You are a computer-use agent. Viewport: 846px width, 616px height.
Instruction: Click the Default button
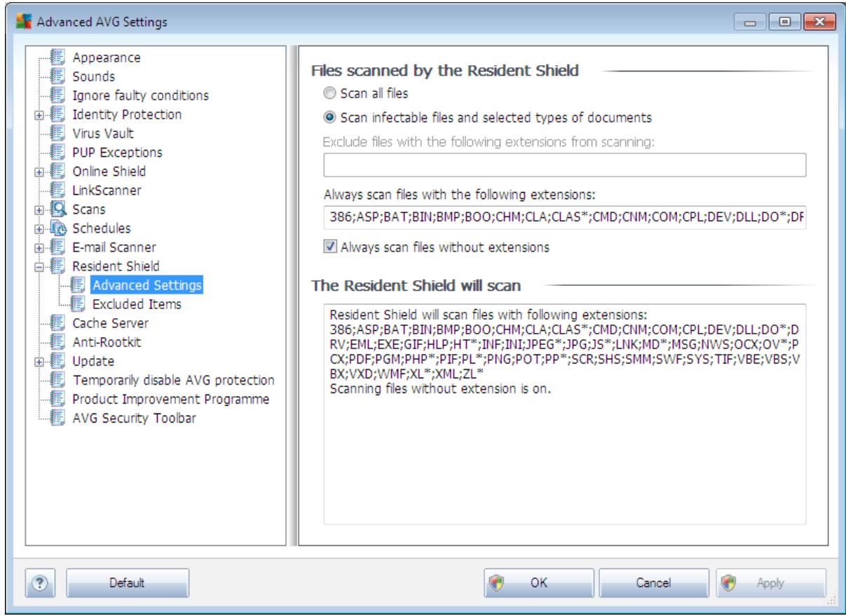point(128,582)
